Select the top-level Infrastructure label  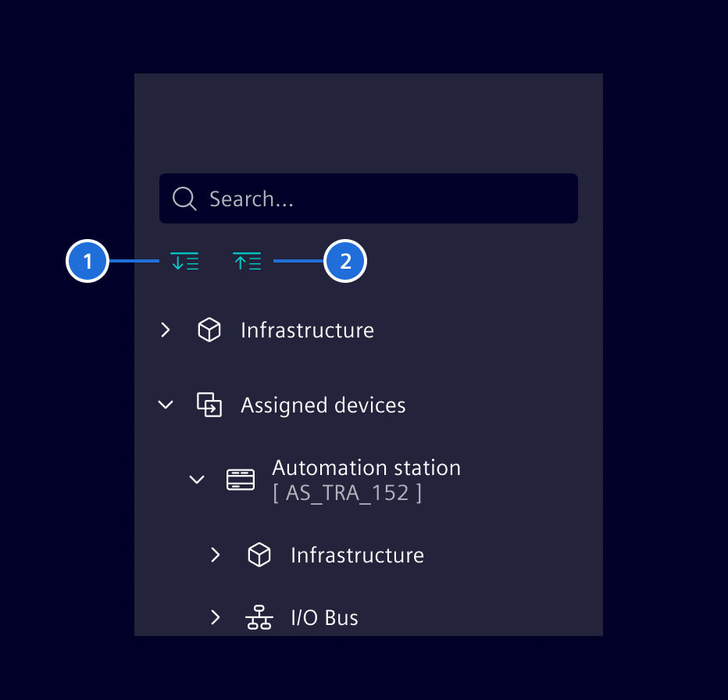[307, 330]
